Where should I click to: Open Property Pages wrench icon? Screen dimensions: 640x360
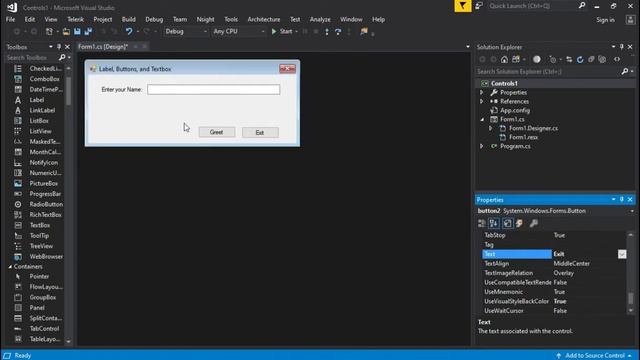coord(533,223)
